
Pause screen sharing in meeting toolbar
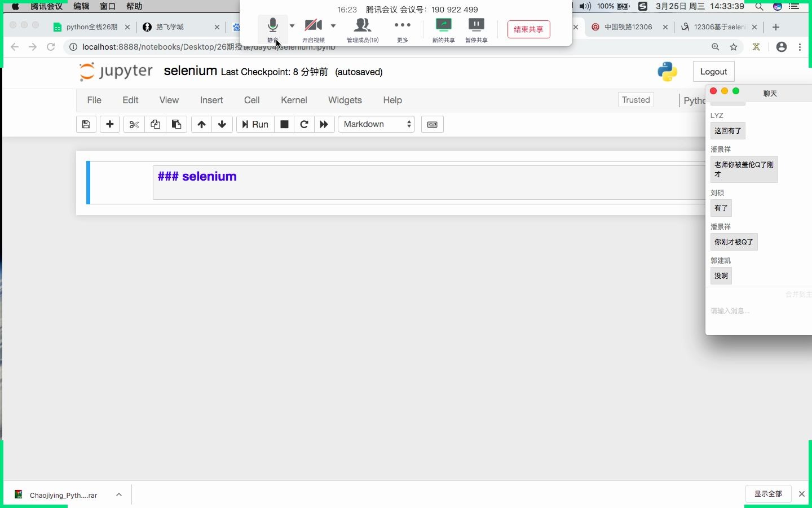(476, 29)
